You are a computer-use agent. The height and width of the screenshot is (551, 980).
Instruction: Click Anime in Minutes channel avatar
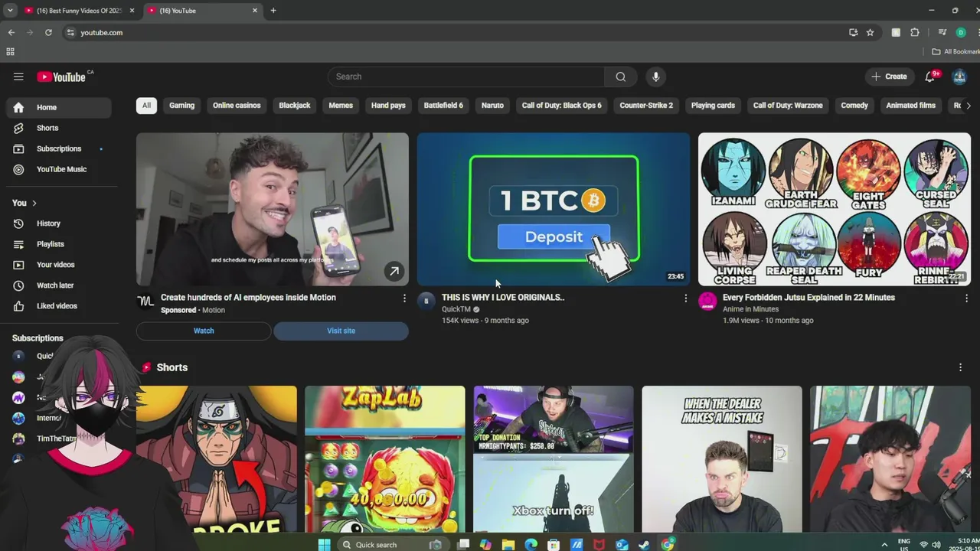tap(707, 301)
